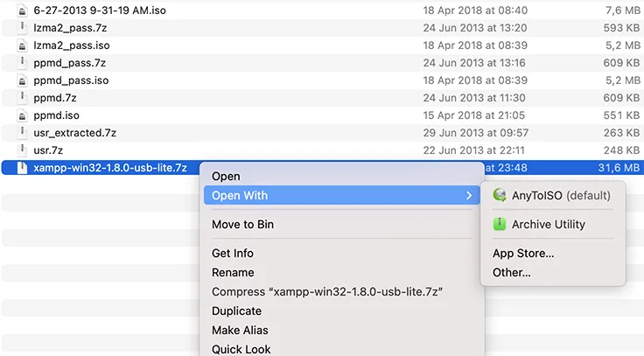Select file name usr.7z
644x356 pixels.
(x=48, y=150)
